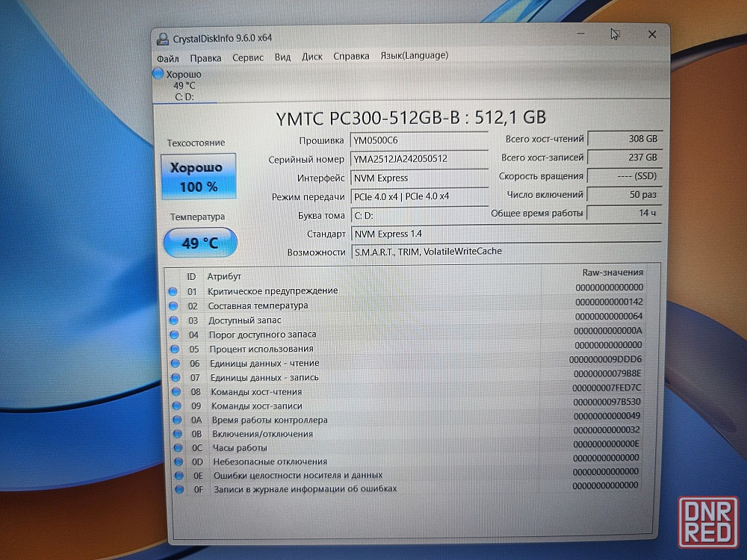Minimize the CrystalDiskInfo window
Screen dimensions: 747x560
(580, 34)
